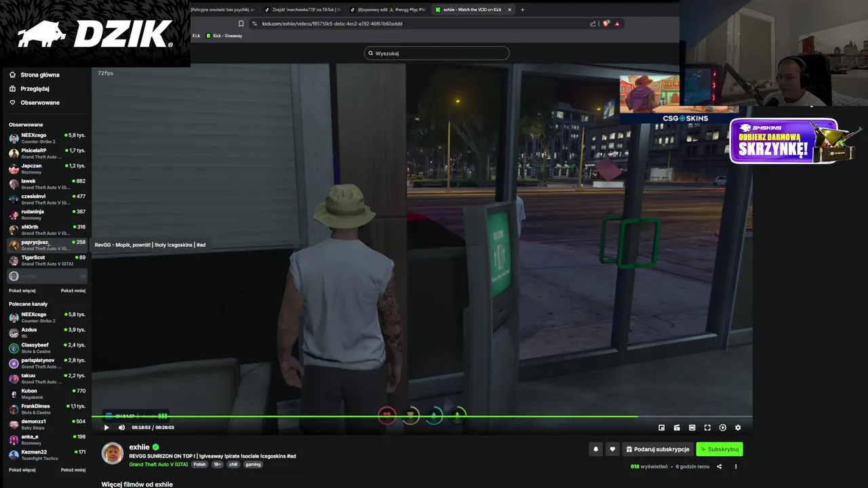Image resolution: width=868 pixels, height=488 pixels.
Task: Follow exhiie with the heart icon
Action: tap(612, 449)
